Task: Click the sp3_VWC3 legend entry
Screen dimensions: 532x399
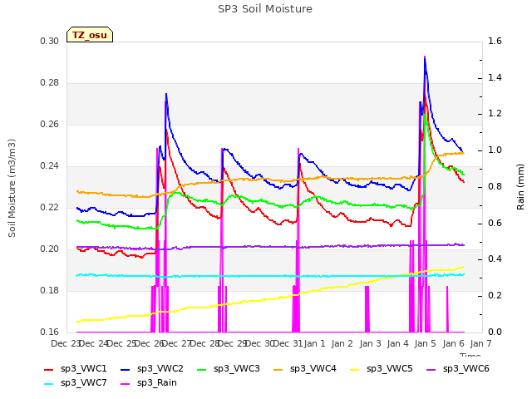Action: (x=229, y=368)
